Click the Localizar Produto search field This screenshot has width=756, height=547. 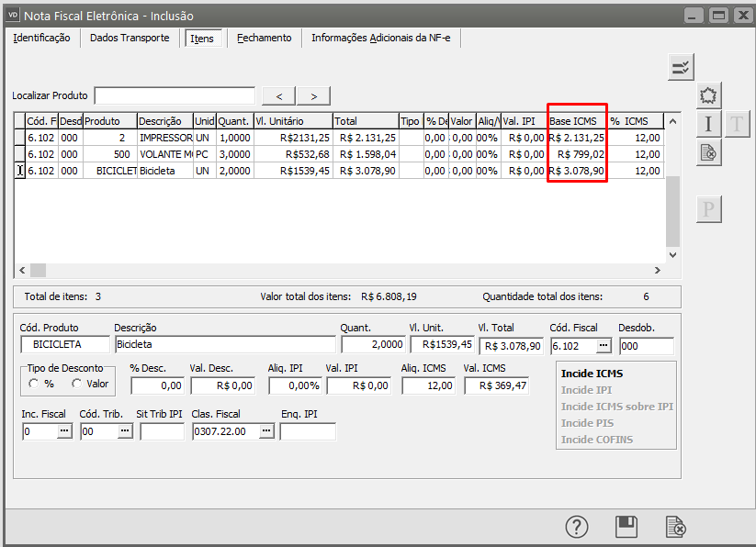(x=175, y=95)
